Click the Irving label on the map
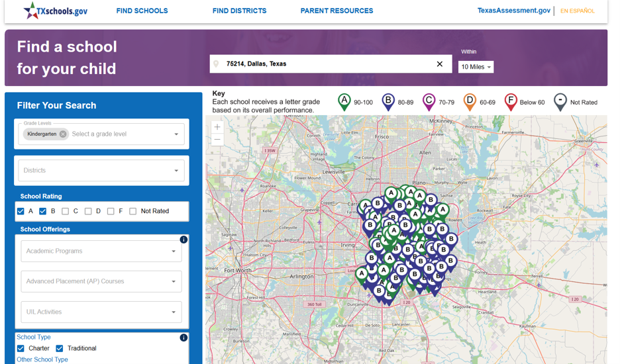 pos(348,245)
